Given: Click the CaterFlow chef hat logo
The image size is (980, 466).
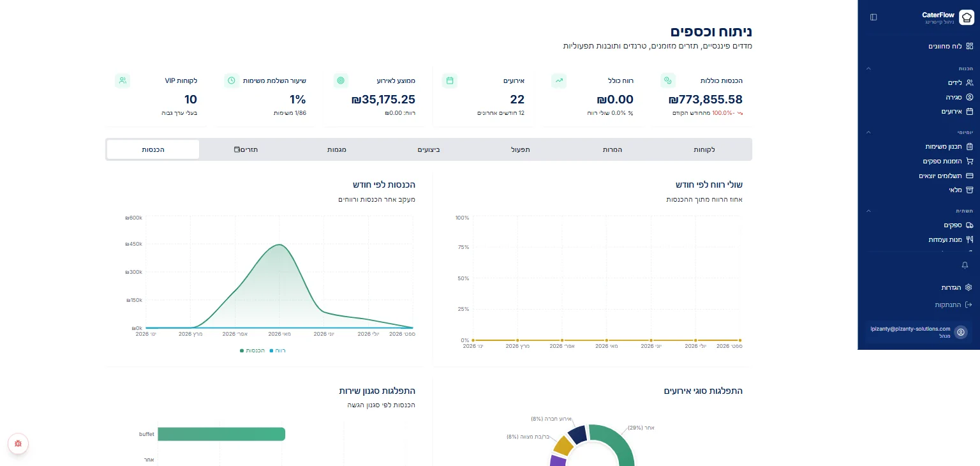Looking at the screenshot, I should tap(966, 17).
